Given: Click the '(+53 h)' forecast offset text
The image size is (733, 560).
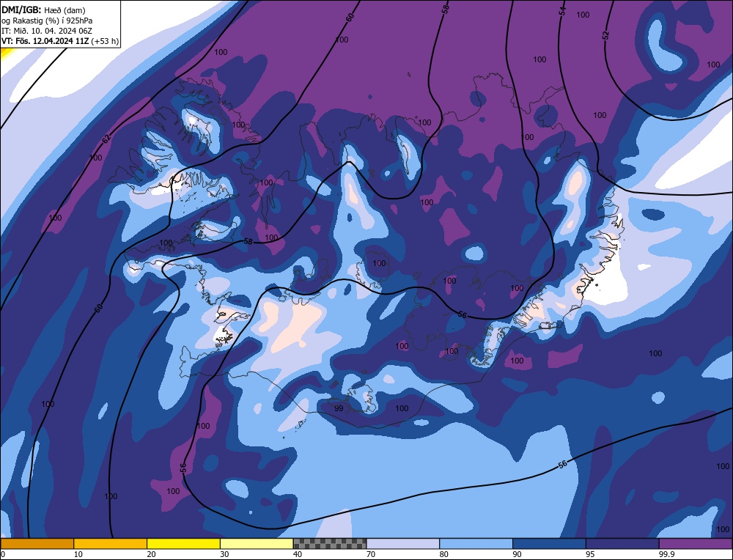Looking at the screenshot, I should click(x=105, y=41).
